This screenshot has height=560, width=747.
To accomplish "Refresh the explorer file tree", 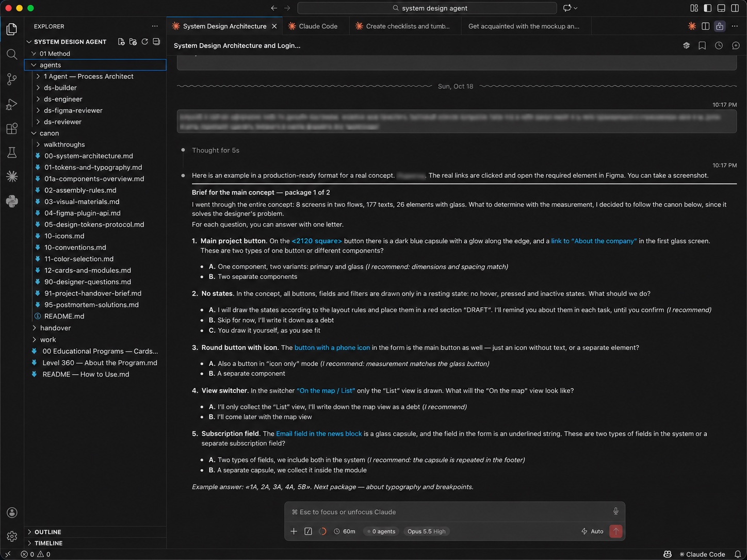I will click(145, 42).
